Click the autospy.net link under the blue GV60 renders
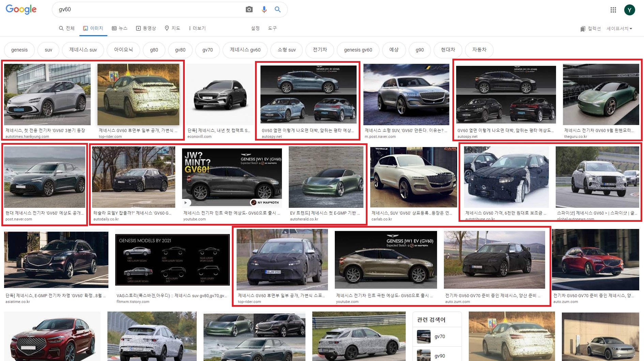The height and width of the screenshot is (361, 644). 272,136
